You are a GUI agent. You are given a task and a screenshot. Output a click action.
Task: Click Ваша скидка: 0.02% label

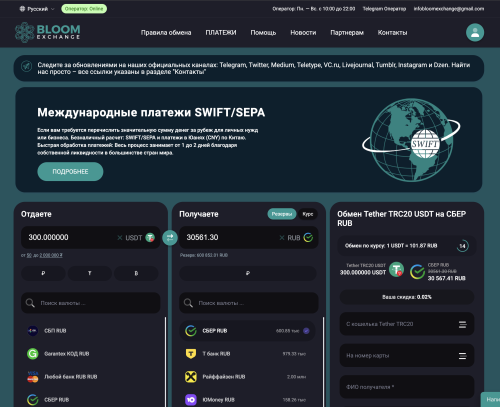point(407,297)
